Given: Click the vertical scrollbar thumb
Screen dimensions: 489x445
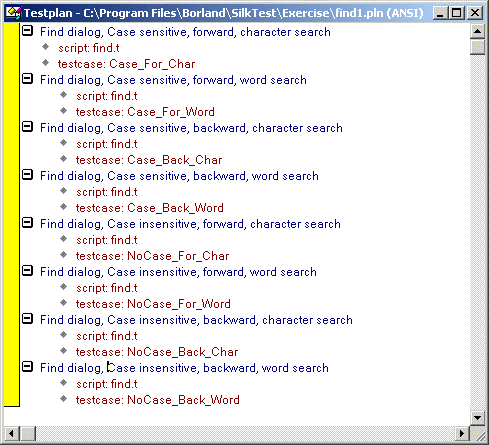Looking at the screenshot, I should tap(477, 47).
